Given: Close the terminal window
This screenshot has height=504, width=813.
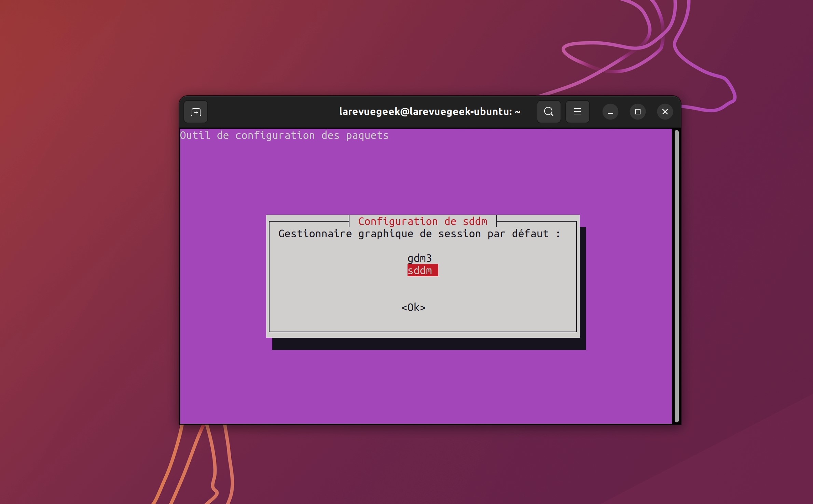Looking at the screenshot, I should coord(665,112).
